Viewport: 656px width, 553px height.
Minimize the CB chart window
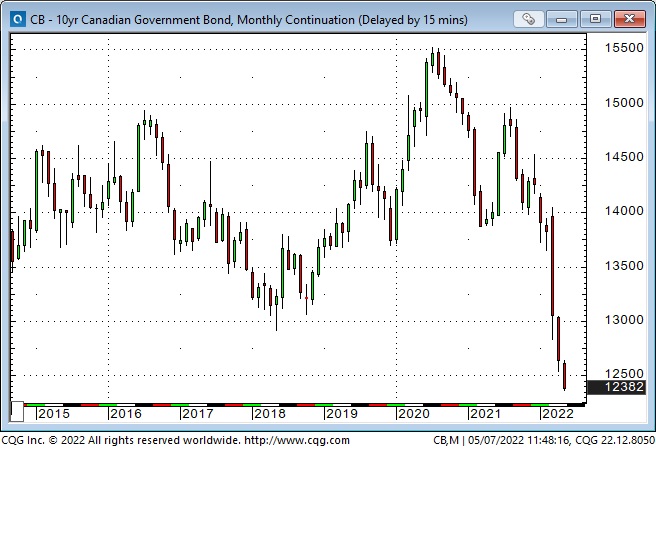coord(562,19)
